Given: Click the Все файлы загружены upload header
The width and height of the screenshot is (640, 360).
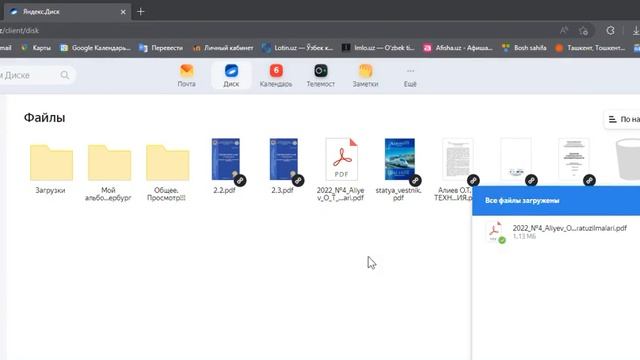Looking at the screenshot, I should click(556, 200).
